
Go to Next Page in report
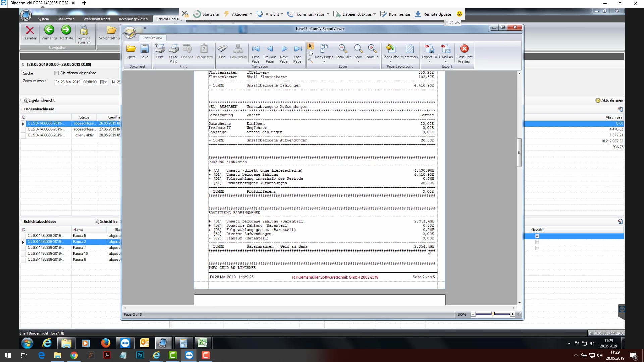(x=284, y=49)
